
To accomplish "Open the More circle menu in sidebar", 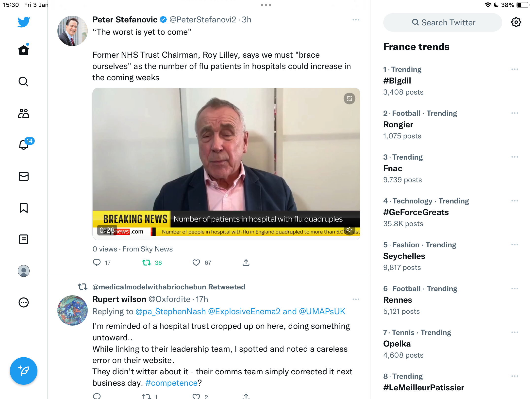I will pyautogui.click(x=24, y=302).
